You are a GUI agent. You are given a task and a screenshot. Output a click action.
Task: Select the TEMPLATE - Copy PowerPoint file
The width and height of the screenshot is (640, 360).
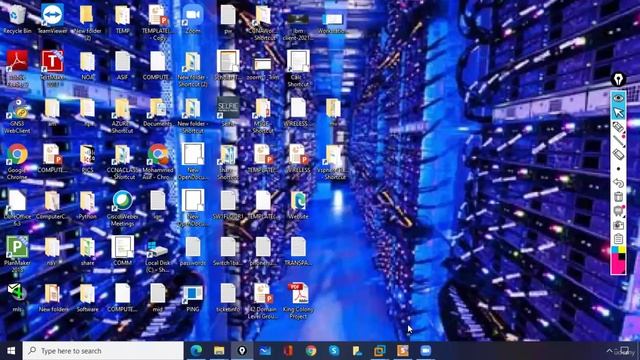click(x=158, y=22)
